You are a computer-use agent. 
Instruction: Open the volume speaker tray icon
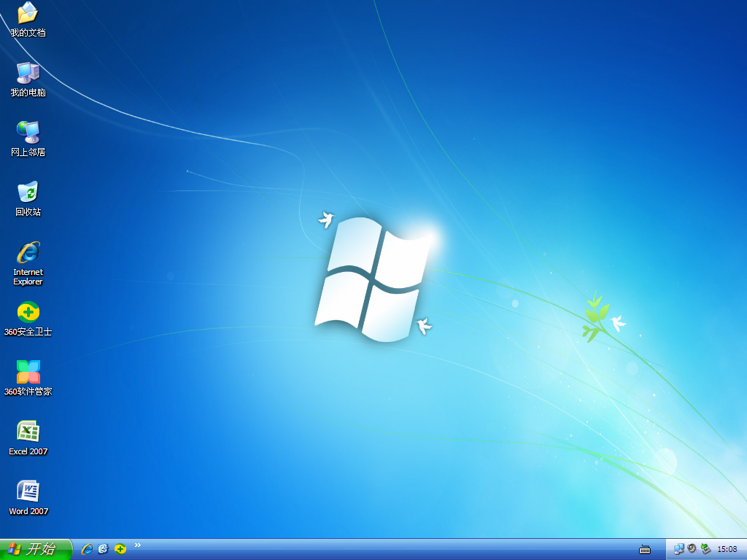(x=692, y=548)
